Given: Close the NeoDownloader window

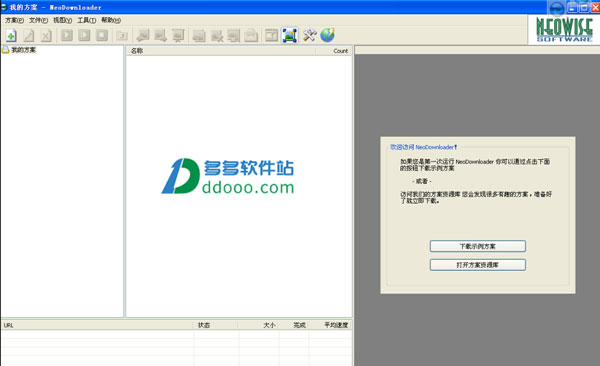Looking at the screenshot, I should click(595, 7).
